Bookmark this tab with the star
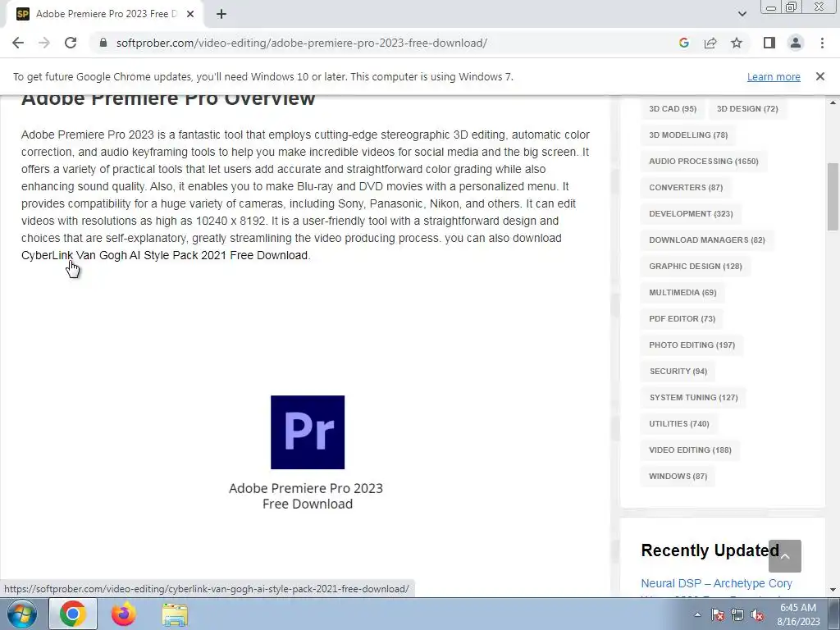Screen dimensions: 840x630 [737, 43]
